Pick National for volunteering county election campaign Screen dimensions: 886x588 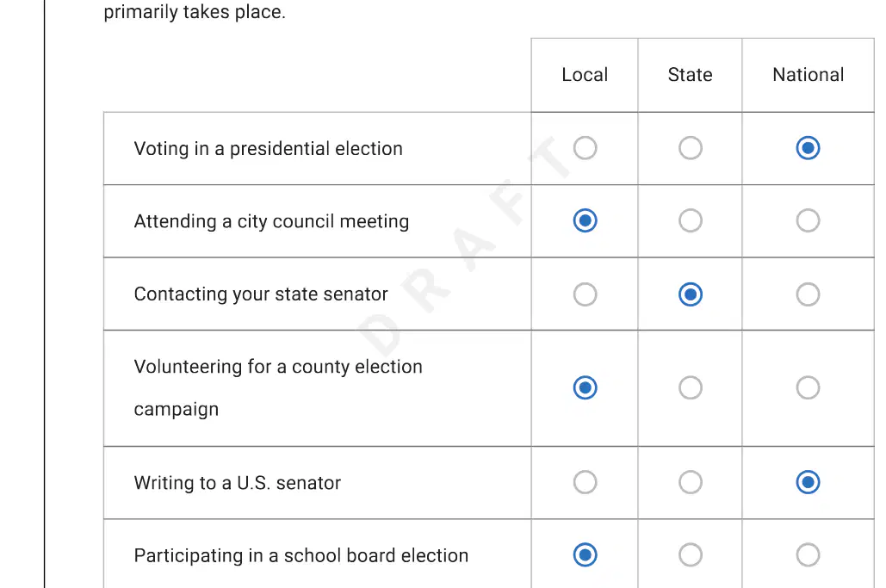coord(808,387)
